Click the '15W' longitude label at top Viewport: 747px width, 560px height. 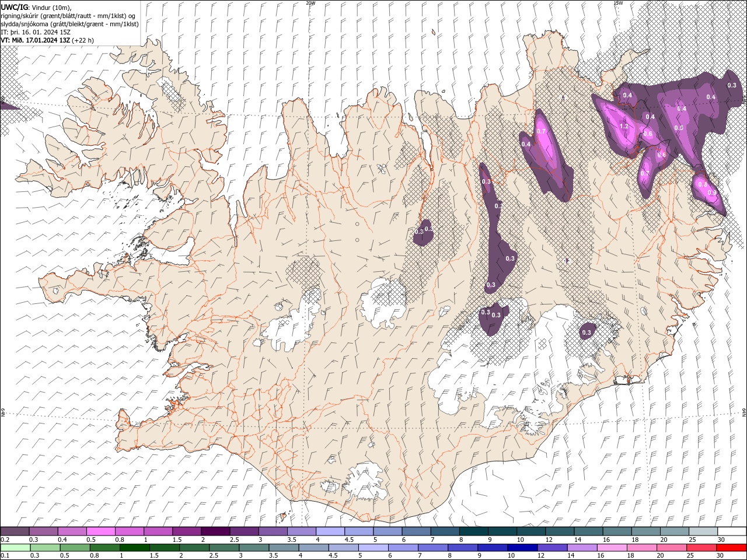click(x=618, y=3)
